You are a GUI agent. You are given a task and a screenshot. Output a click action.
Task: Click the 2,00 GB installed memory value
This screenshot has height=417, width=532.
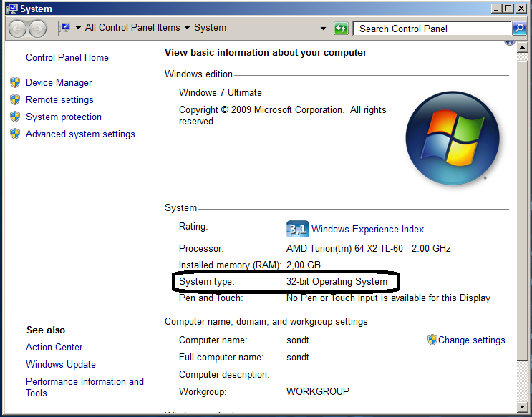(304, 265)
